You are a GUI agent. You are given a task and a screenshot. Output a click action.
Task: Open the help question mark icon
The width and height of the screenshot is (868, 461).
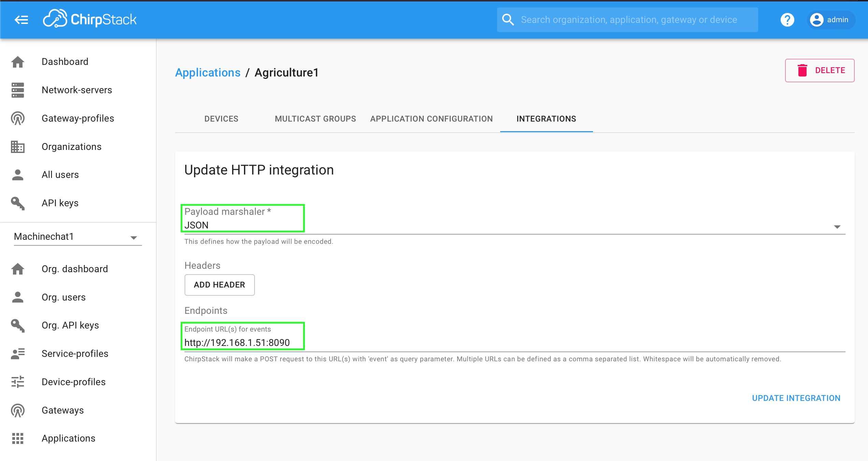[x=787, y=20]
